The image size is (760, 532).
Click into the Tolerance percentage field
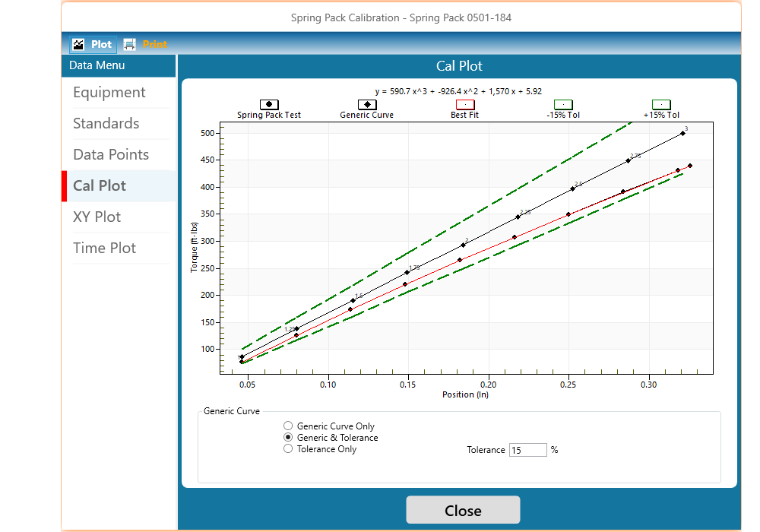pos(527,450)
